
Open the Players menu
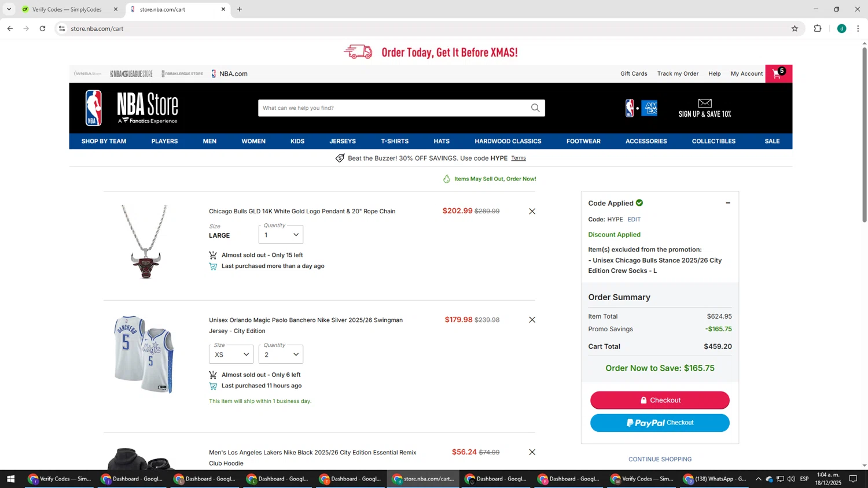(x=164, y=141)
